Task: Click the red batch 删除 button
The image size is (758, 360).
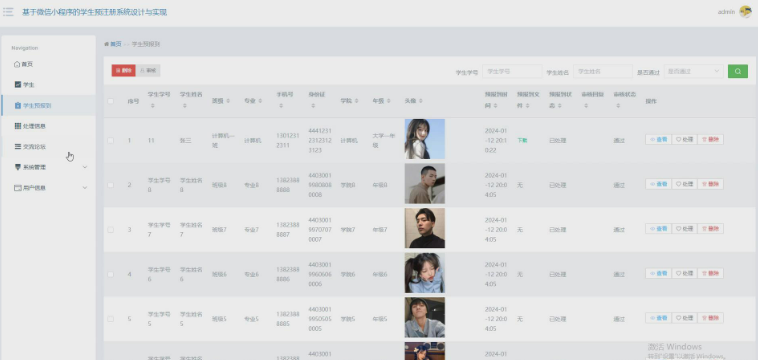Action: click(124, 71)
